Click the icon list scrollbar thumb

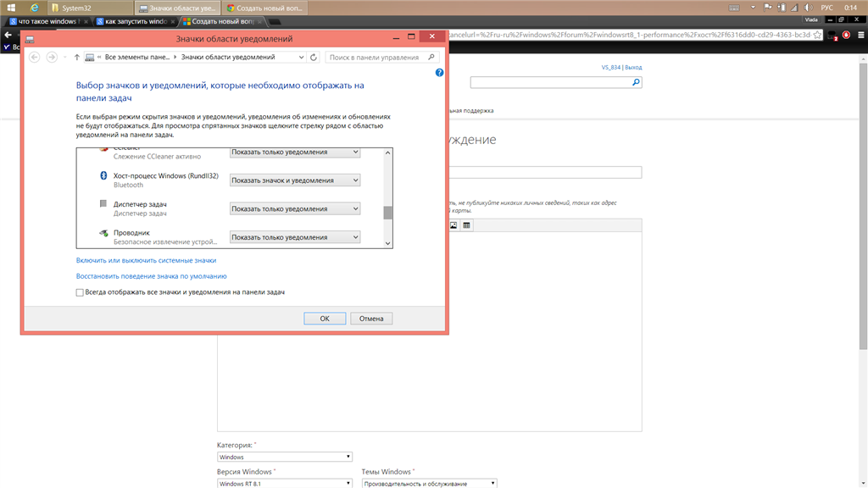(387, 213)
